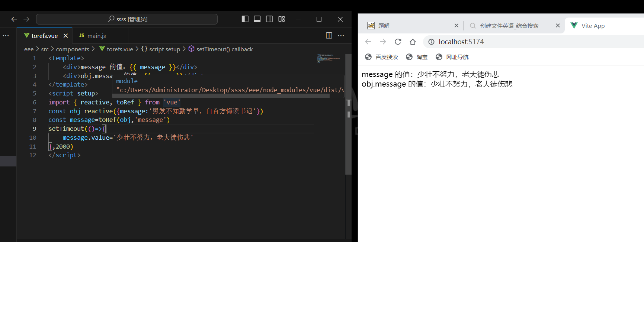This screenshot has width=644, height=321.
Task: Click '<script setup>' tag on line 5
Action: pyautogui.click(x=73, y=93)
